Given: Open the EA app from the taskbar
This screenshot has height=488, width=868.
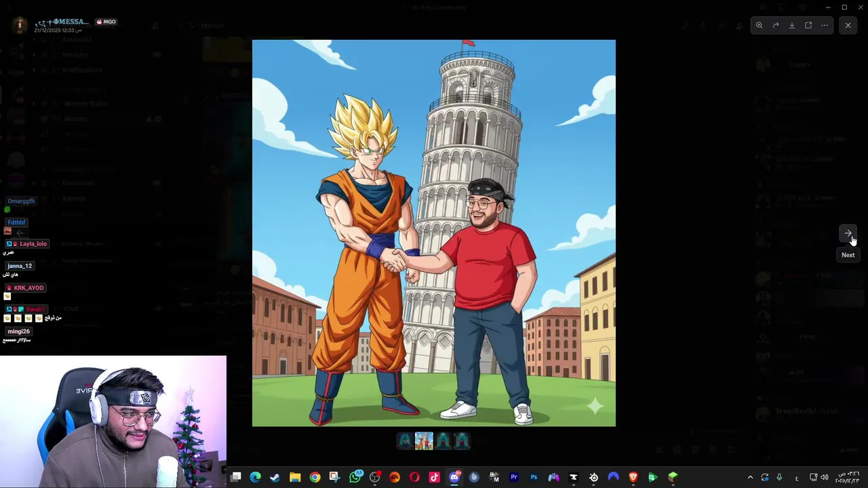Looking at the screenshot, I should [x=395, y=477].
